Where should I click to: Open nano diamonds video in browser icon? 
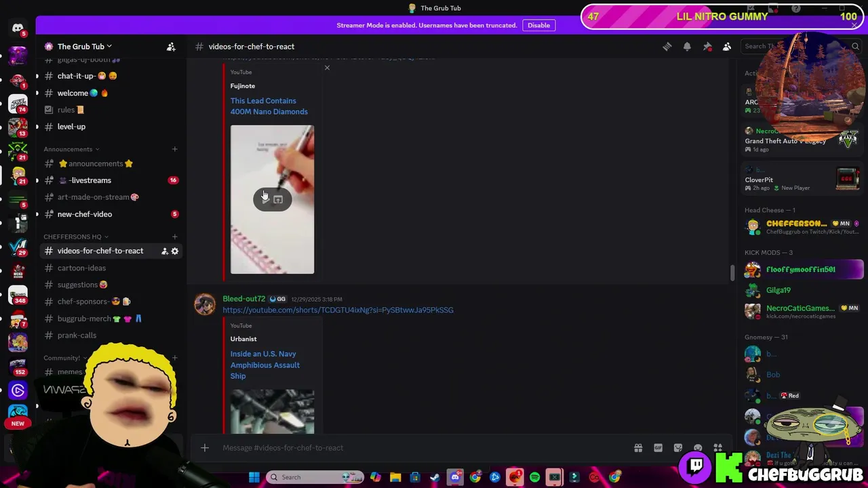pos(278,199)
